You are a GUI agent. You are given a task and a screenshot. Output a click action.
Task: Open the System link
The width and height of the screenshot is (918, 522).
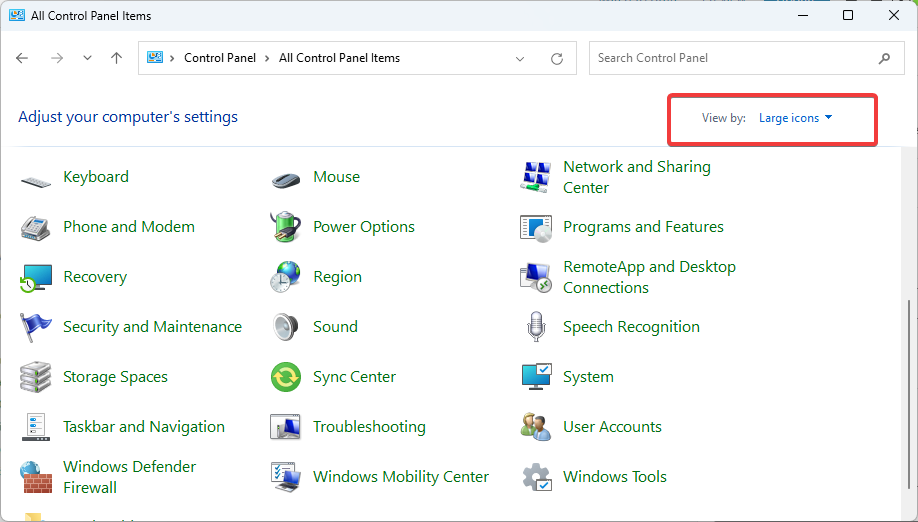coord(588,377)
